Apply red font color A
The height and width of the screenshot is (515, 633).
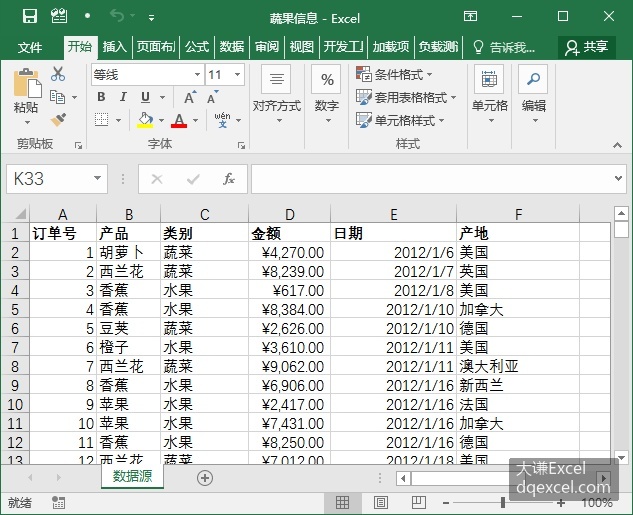179,120
